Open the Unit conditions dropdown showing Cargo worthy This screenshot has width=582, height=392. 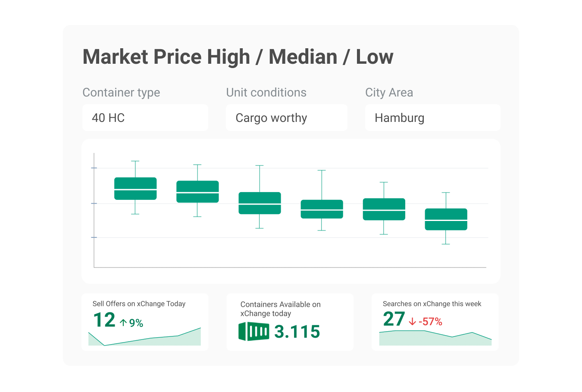(287, 118)
